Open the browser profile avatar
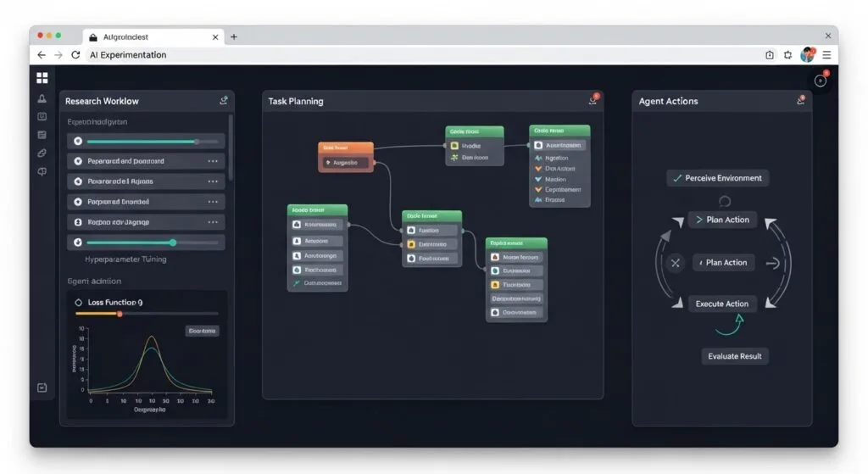868x474 pixels. click(x=808, y=54)
